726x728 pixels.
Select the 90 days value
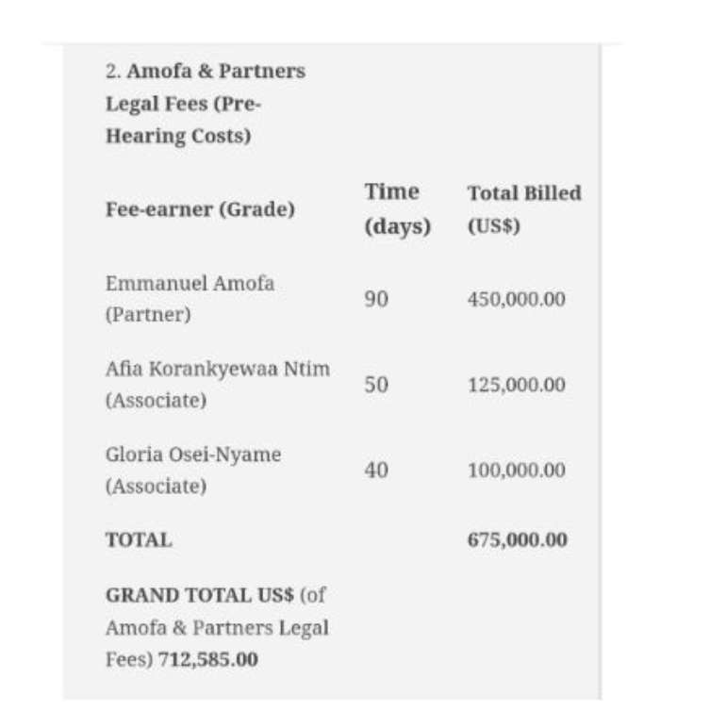coord(376,299)
